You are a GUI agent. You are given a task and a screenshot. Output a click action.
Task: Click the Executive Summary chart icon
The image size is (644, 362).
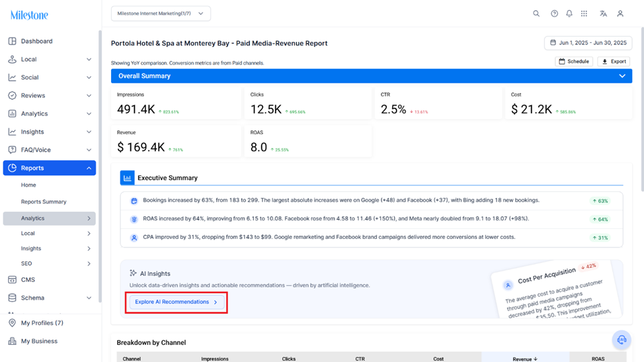[128, 178]
